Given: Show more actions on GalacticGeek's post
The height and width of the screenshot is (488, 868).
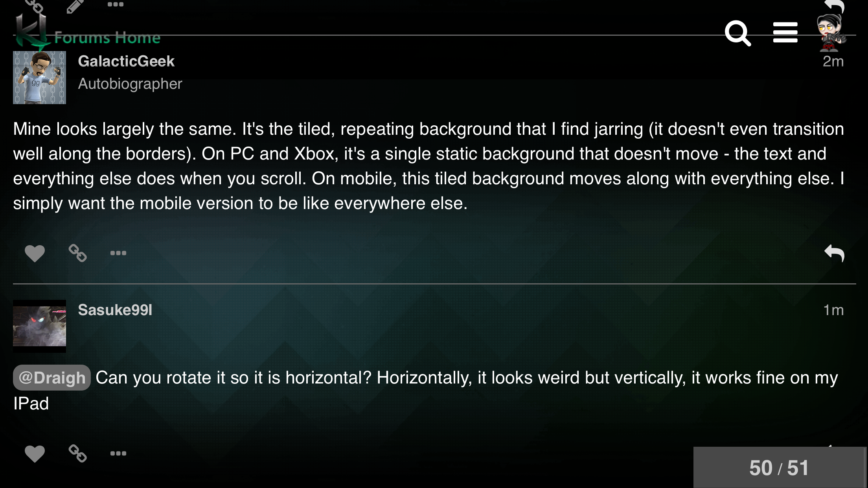Looking at the screenshot, I should click(x=118, y=253).
